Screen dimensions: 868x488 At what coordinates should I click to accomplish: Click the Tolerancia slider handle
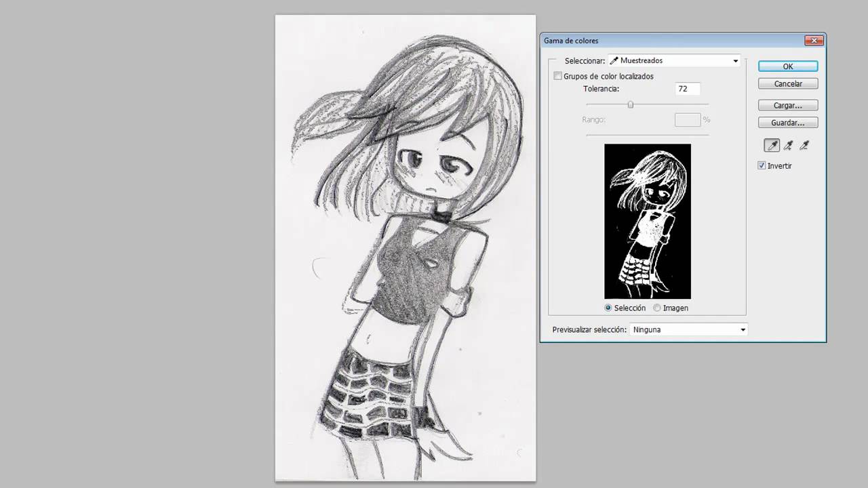631,104
